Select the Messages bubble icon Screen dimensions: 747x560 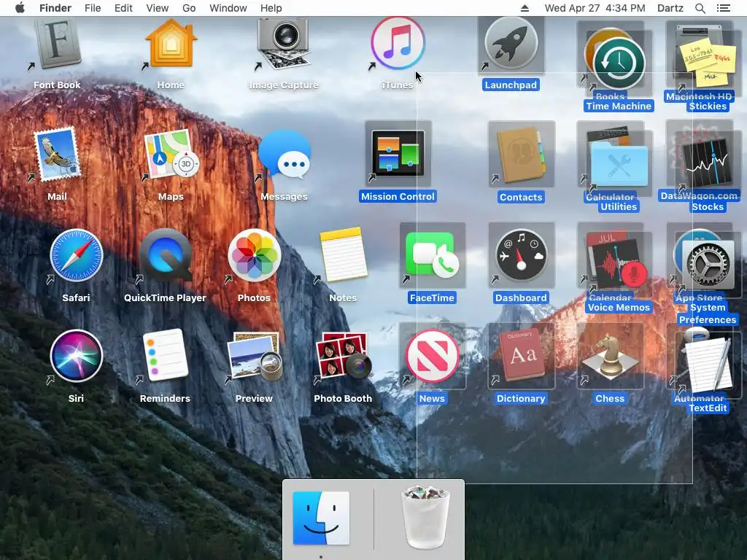[285, 155]
